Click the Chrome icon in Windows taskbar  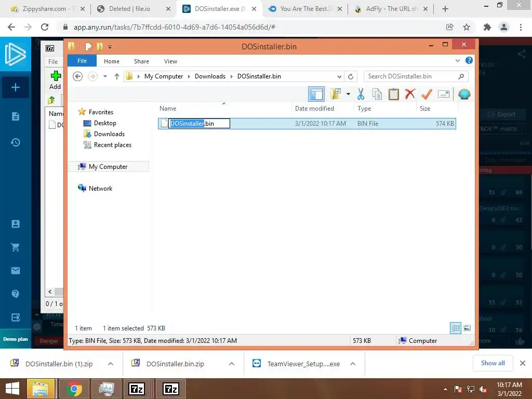[x=74, y=389]
